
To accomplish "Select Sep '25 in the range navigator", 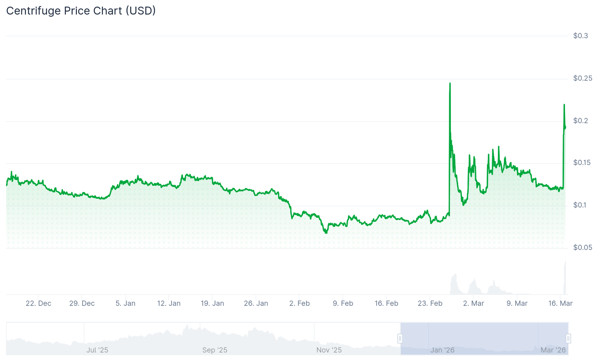I will [x=215, y=350].
